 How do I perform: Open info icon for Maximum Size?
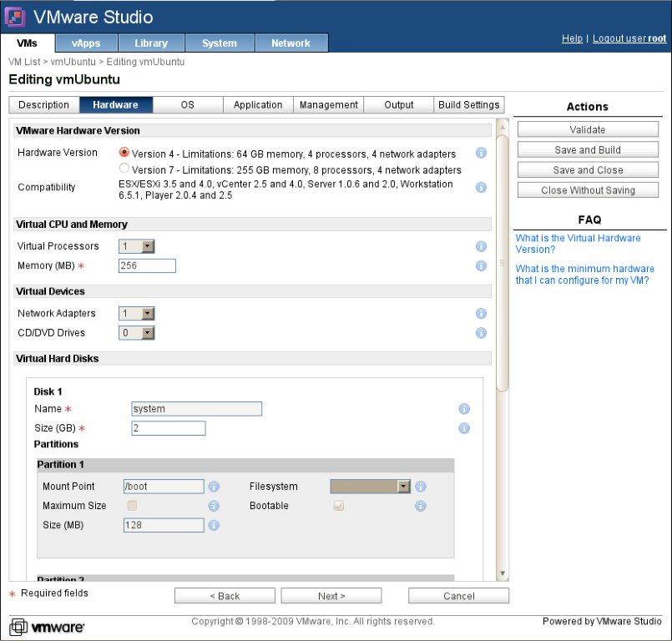click(x=214, y=506)
